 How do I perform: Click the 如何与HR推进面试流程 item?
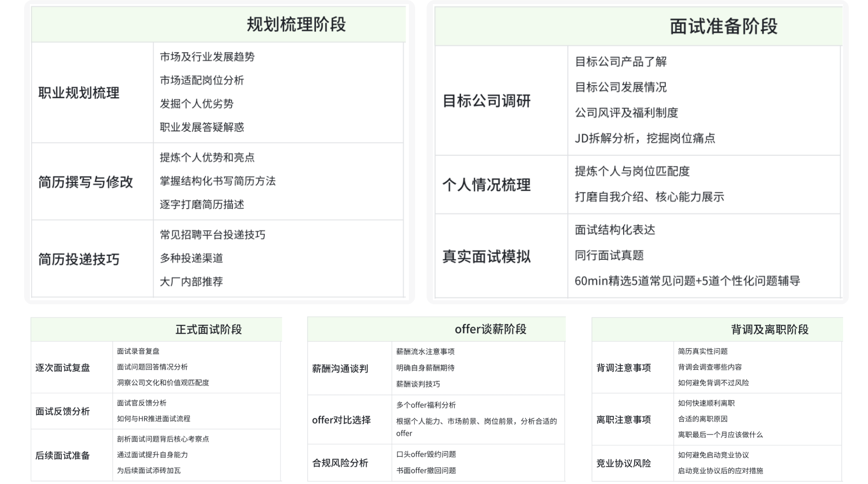pos(154,419)
